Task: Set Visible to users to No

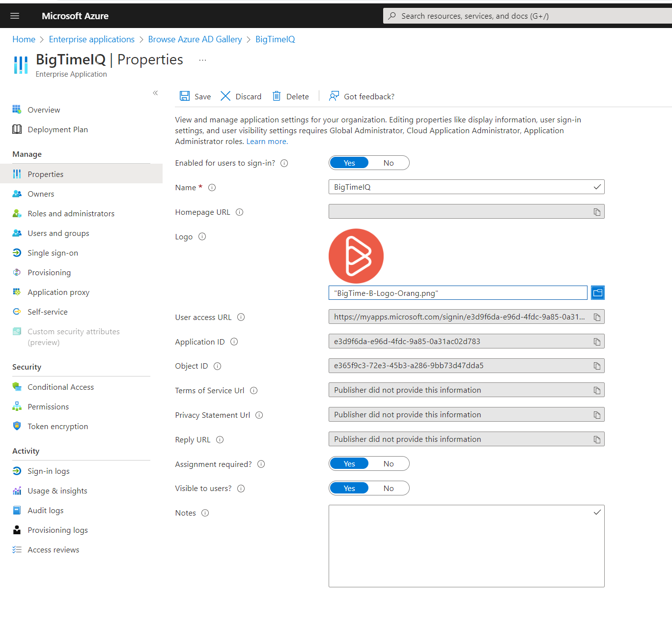Action: tap(389, 488)
